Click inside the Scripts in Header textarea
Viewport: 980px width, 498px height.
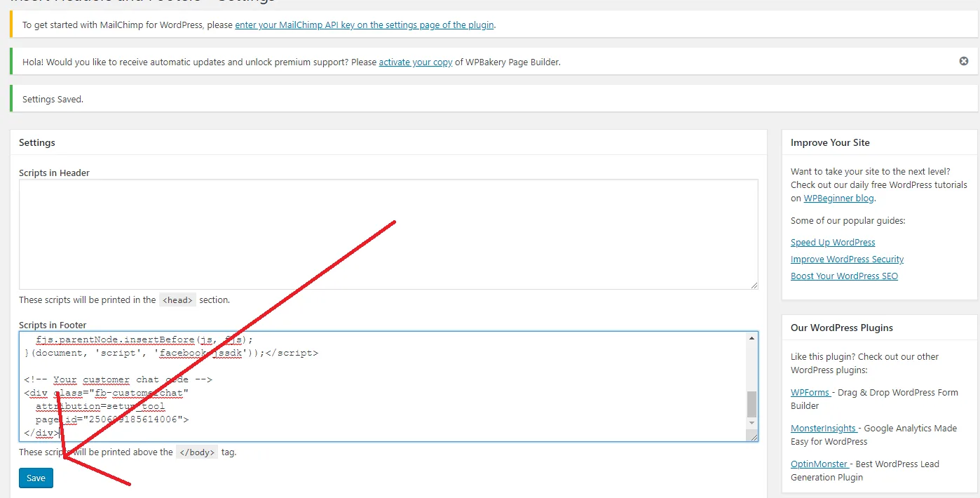click(x=388, y=234)
